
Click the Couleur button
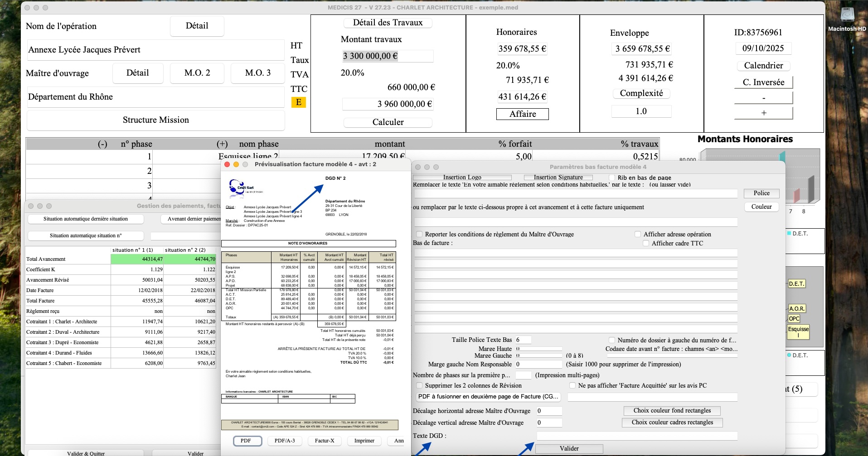click(761, 207)
